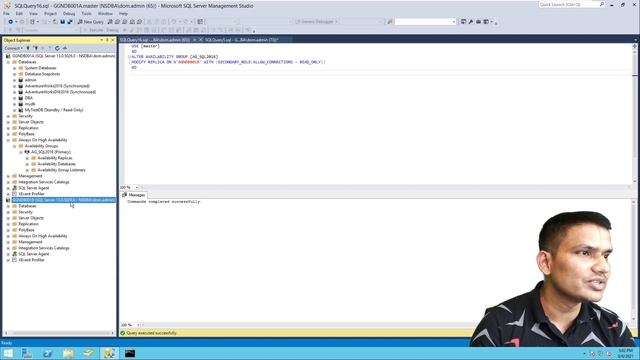The width and height of the screenshot is (640, 360).
Task: Select the GGNDB001A server node
Action: [63, 56]
